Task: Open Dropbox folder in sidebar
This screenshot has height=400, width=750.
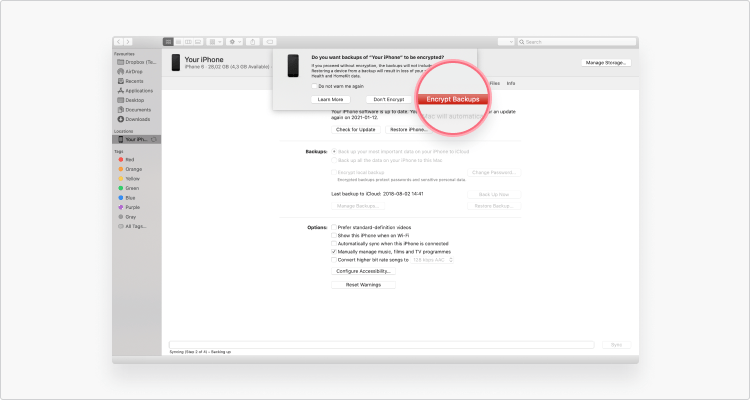Action: [x=137, y=62]
